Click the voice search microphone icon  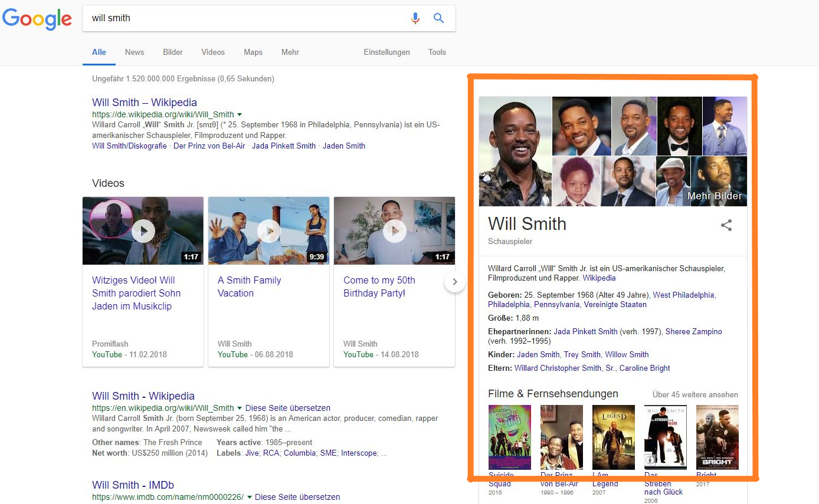(x=415, y=18)
